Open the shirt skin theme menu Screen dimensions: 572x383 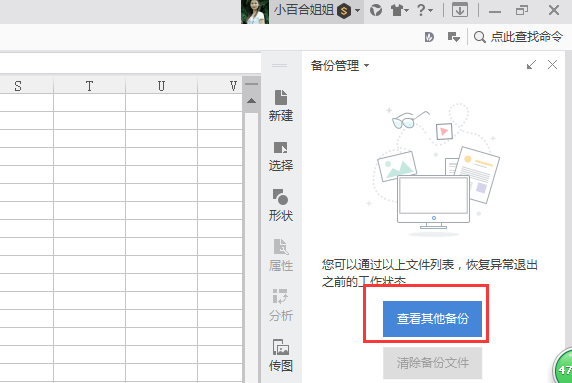coord(399,11)
